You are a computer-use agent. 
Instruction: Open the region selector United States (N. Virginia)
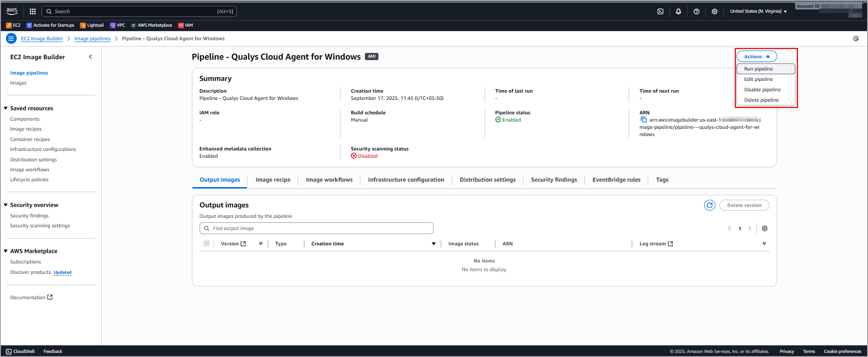tap(758, 11)
